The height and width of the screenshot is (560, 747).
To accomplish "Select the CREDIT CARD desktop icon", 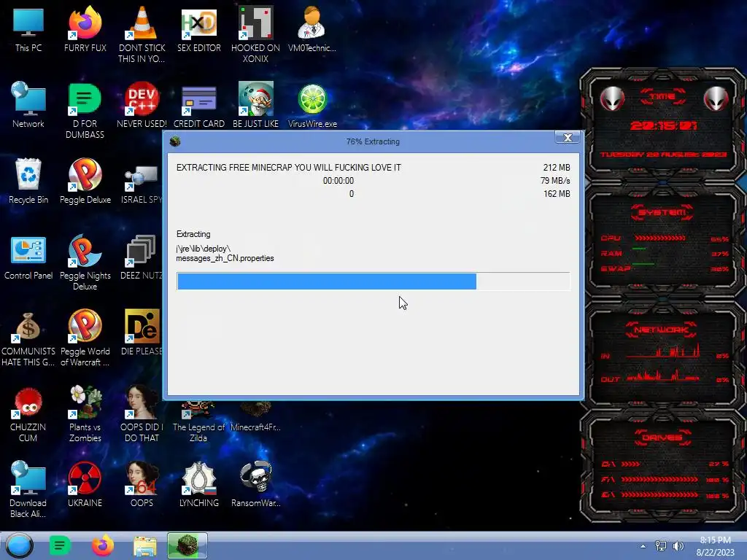I will pyautogui.click(x=198, y=105).
